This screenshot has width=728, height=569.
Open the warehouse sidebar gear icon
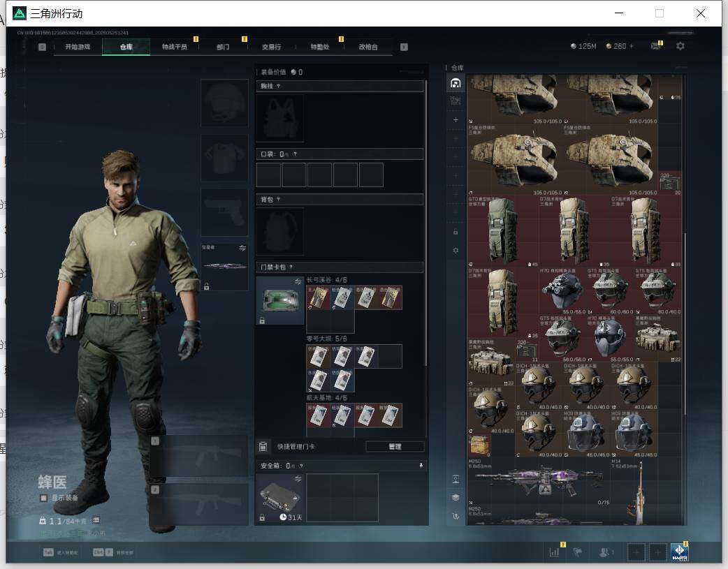(x=456, y=250)
